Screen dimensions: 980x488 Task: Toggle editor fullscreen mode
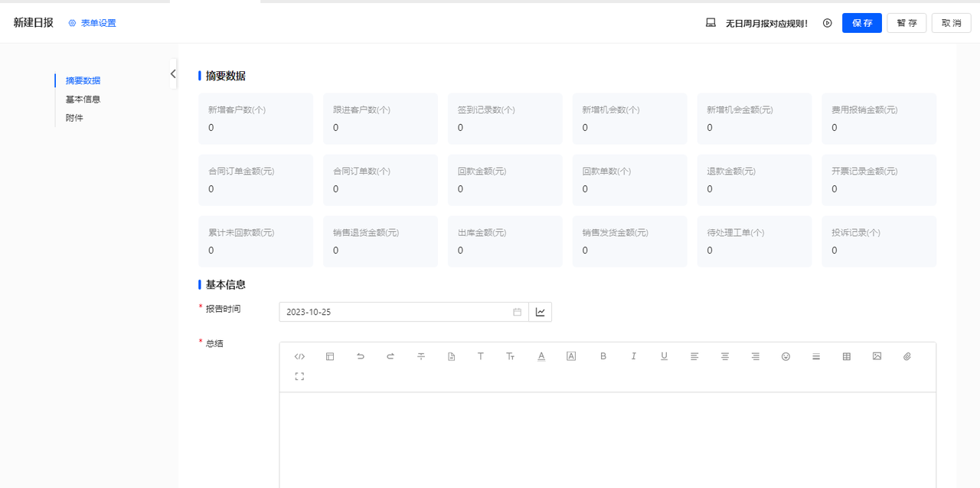pyautogui.click(x=299, y=376)
